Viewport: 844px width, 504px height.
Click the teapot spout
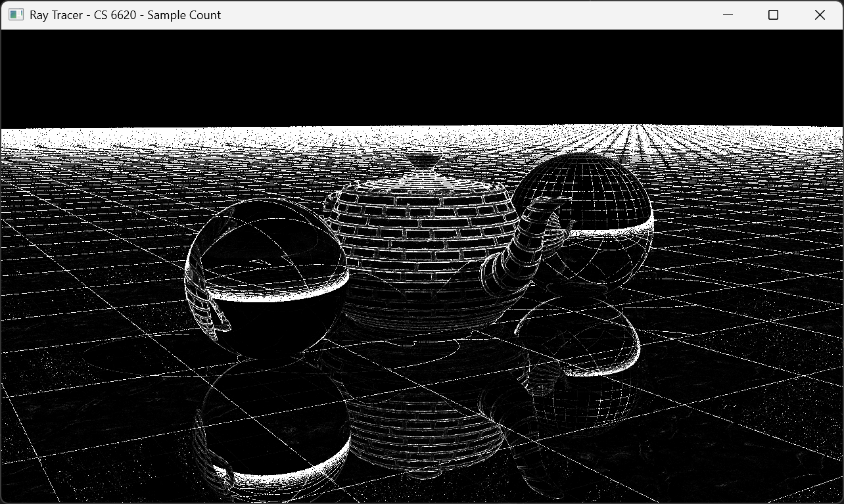pyautogui.click(x=526, y=243)
